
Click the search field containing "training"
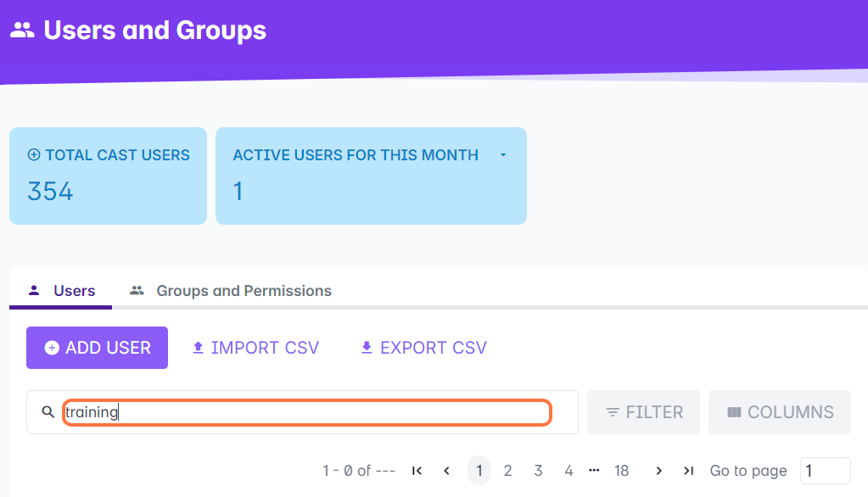tap(307, 412)
